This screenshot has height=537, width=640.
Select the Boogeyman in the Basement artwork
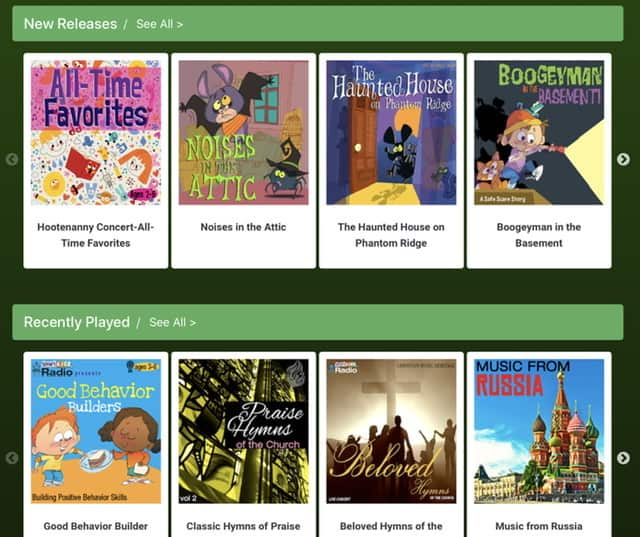click(539, 133)
